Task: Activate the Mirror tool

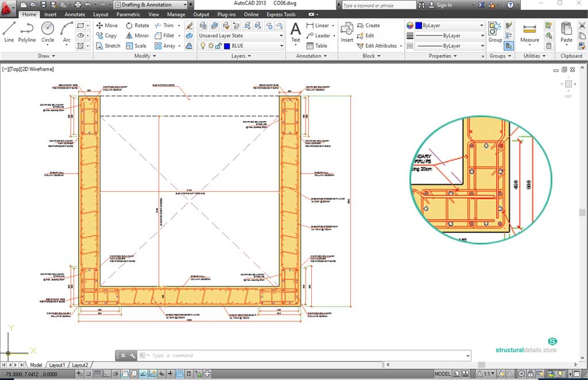Action: point(136,36)
